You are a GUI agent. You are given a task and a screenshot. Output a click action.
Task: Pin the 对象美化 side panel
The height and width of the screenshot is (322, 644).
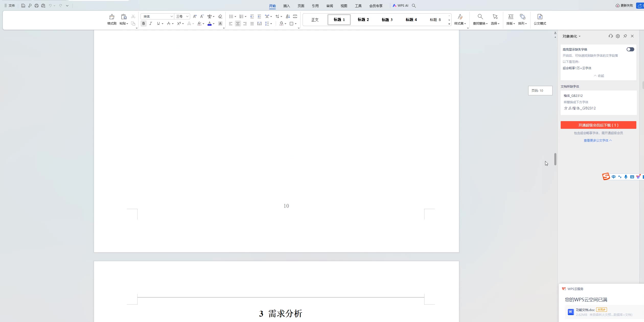(625, 36)
